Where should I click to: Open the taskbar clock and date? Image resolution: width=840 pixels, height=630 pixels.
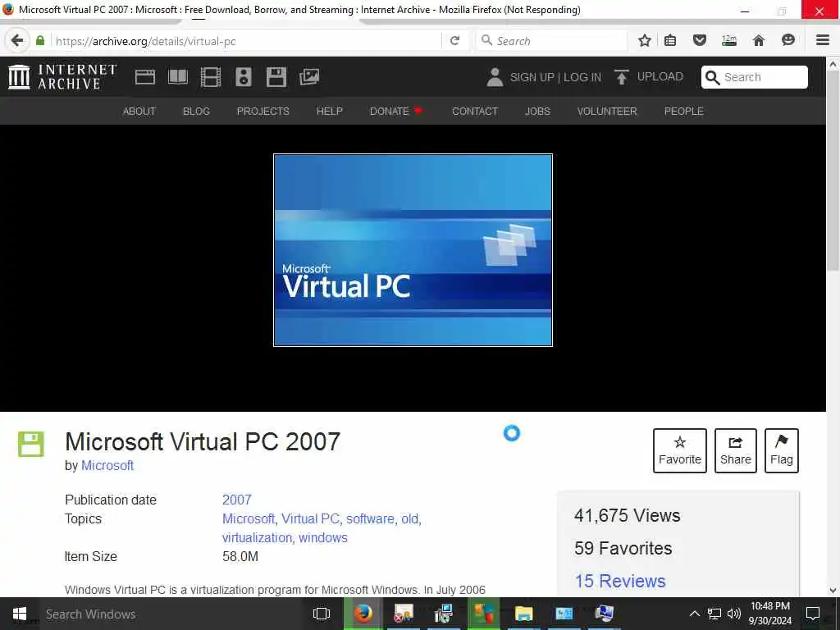(x=770, y=614)
